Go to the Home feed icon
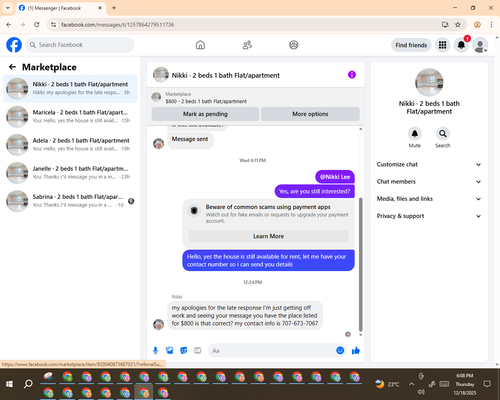 200,45
